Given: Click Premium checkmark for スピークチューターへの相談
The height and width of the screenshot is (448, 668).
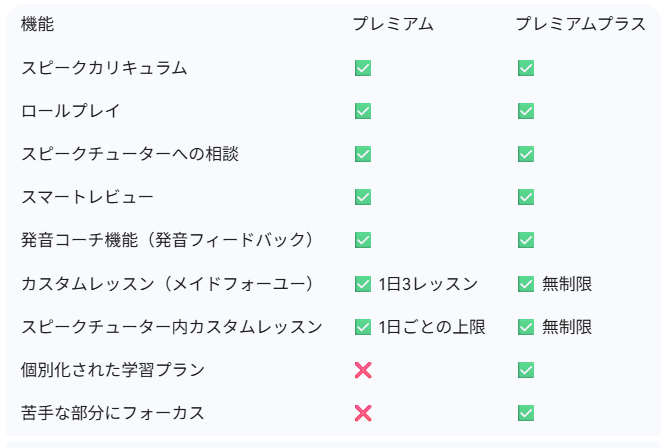Looking at the screenshot, I should (363, 154).
